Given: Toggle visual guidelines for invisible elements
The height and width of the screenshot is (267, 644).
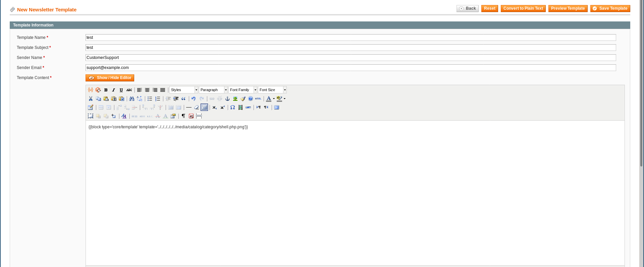Looking at the screenshot, I should [x=204, y=108].
